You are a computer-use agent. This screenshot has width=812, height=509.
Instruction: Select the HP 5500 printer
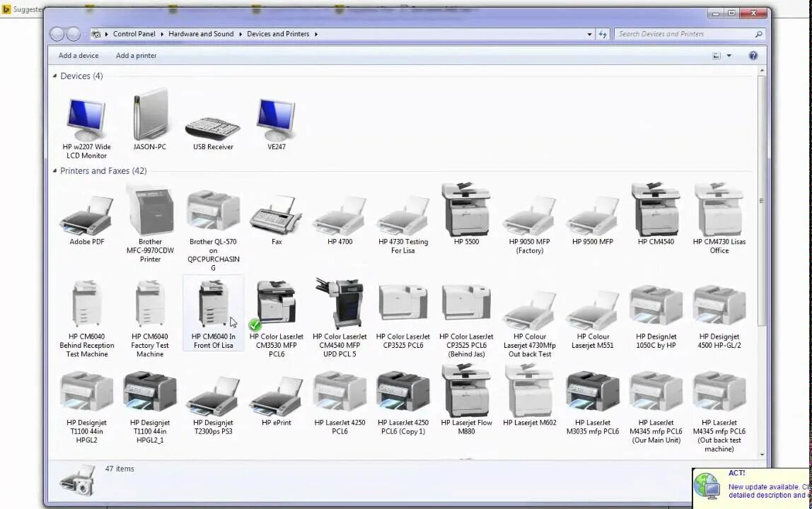tap(466, 213)
